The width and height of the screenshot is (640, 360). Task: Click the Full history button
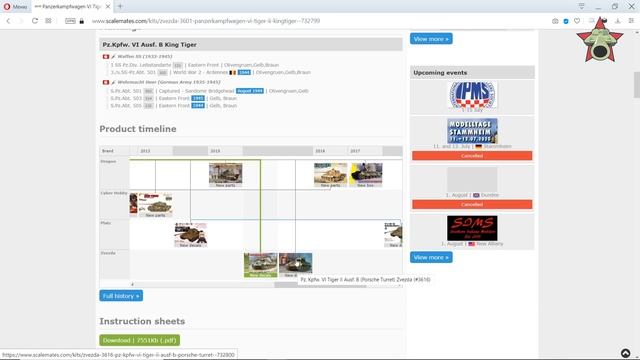[121, 296]
